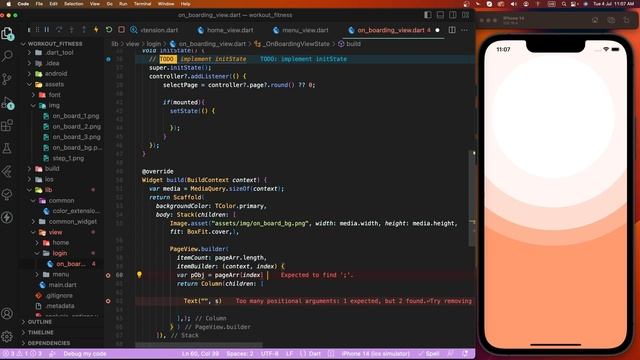Open the Manage settings gear

[x=7, y=337]
